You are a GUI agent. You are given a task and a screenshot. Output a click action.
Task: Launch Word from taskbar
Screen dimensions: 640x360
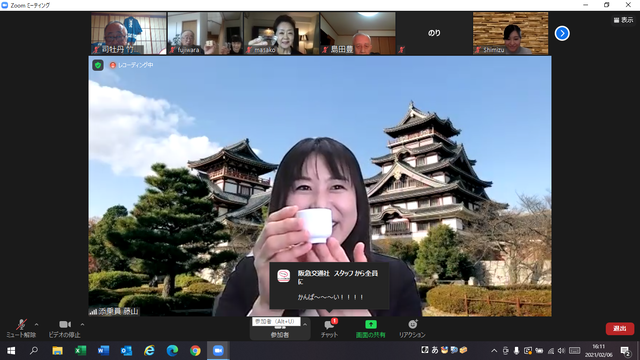pos(103,351)
